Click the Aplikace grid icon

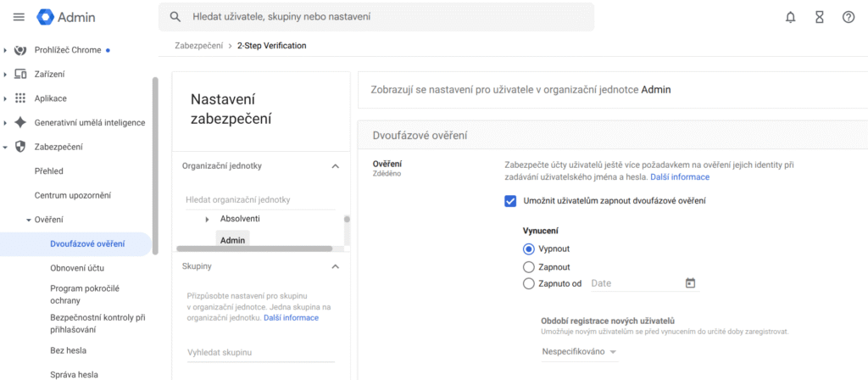click(x=20, y=98)
